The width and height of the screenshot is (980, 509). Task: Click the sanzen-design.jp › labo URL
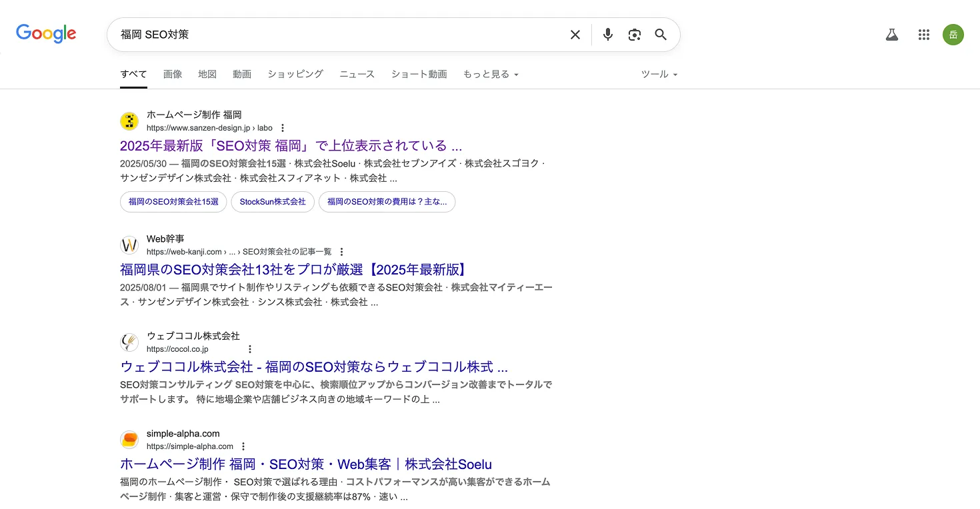pyautogui.click(x=209, y=128)
